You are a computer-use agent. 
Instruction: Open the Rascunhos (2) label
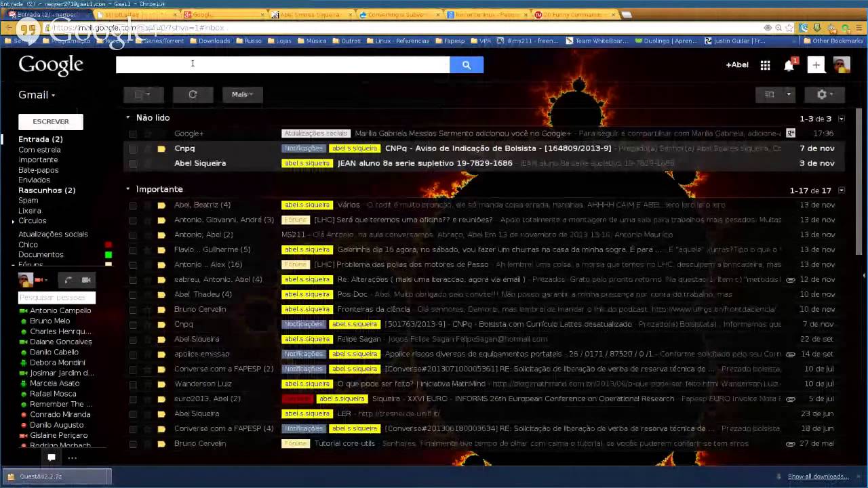point(47,190)
